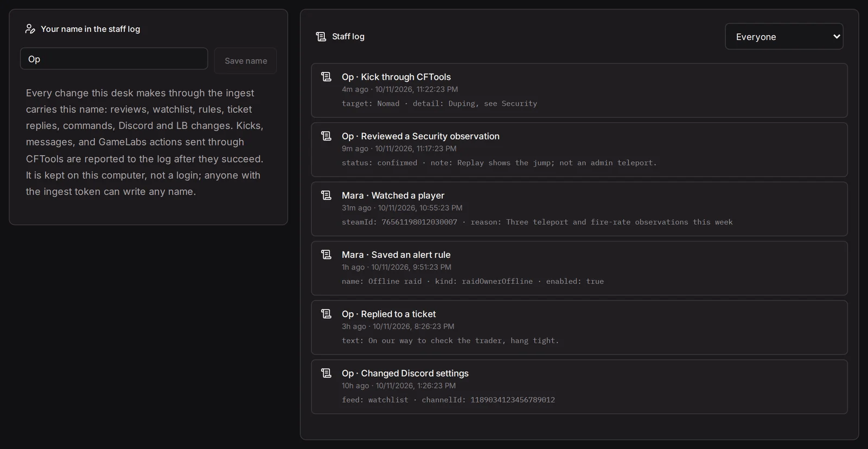
Task: Click the '10h ago · 10/11/2026, 1:26:23 PM' timestamp
Action: tap(399, 385)
